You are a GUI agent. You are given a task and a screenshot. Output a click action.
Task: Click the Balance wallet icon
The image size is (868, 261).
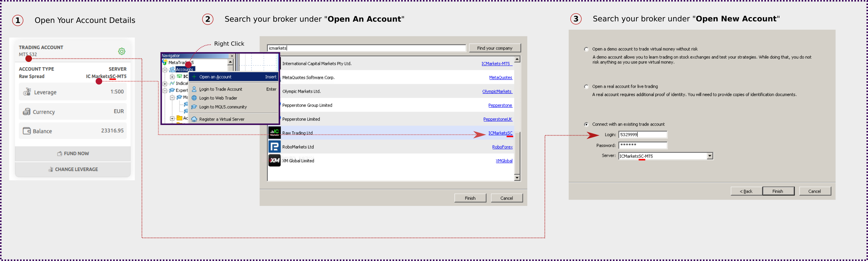coord(27,131)
